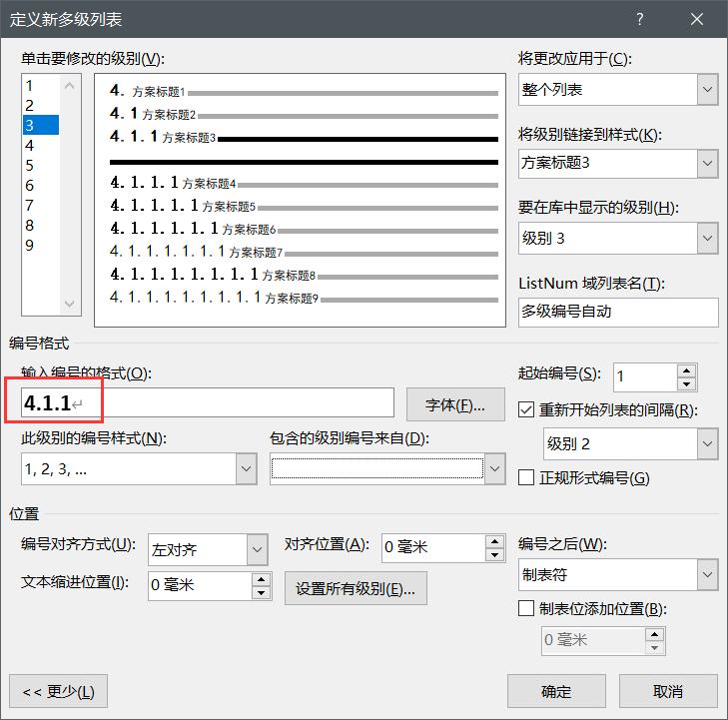Viewport: 728px width, 720px height.
Task: Open 此级别的编号样式 dropdown
Action: pyautogui.click(x=246, y=468)
